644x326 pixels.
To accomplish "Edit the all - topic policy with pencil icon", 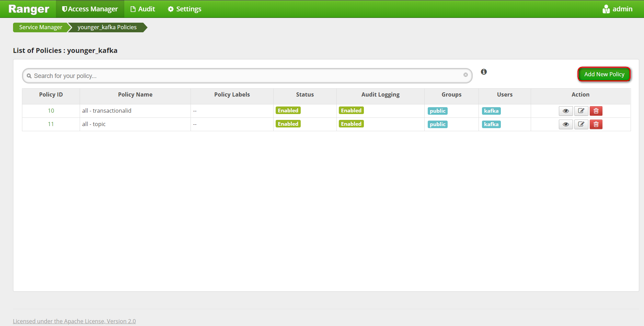I will (581, 124).
